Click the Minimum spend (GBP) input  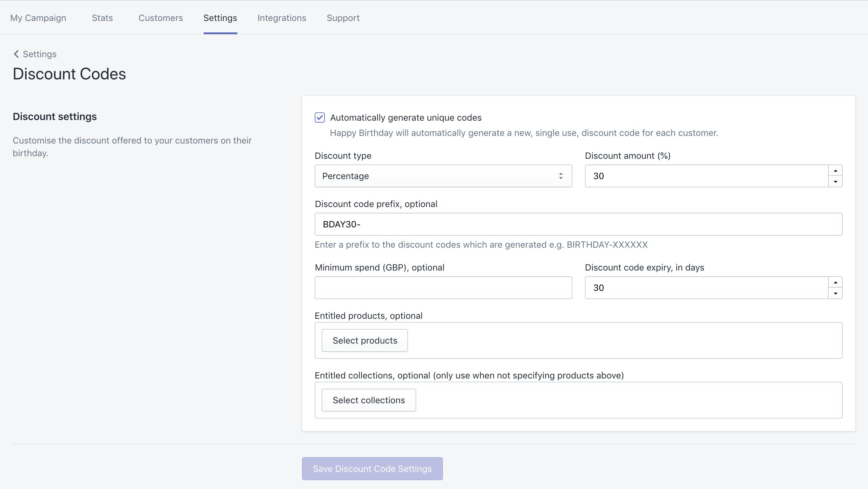tap(443, 288)
